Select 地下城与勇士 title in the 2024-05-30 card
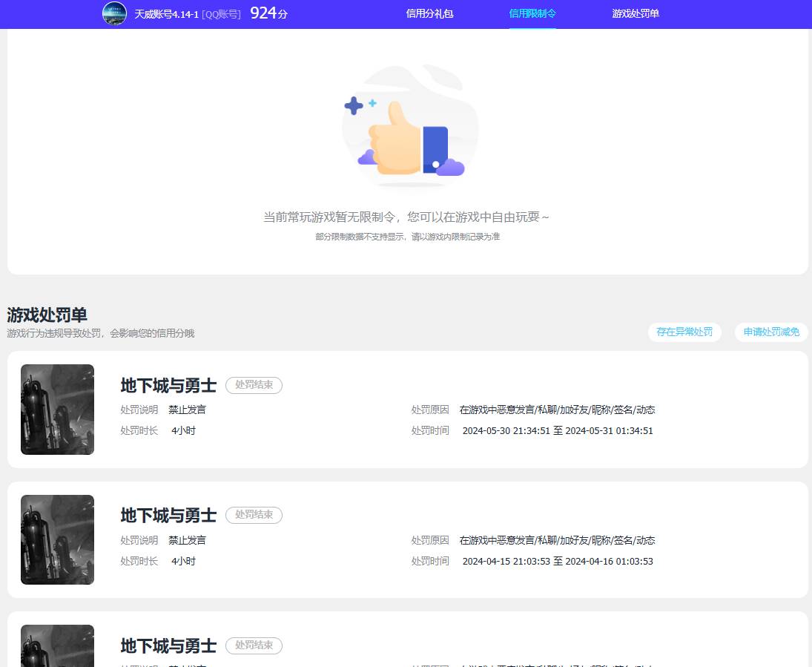The width and height of the screenshot is (812, 667). click(x=168, y=386)
